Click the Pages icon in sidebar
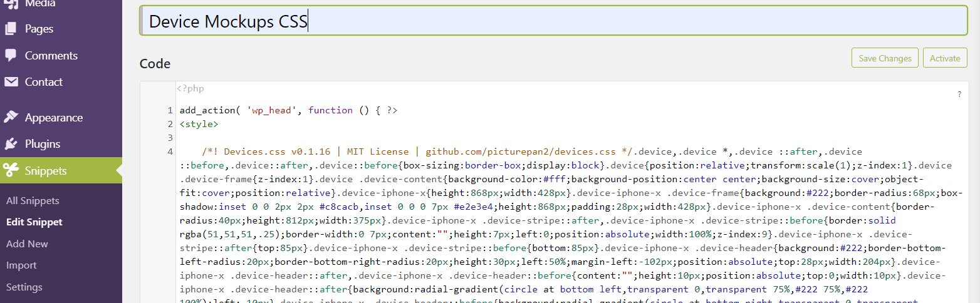The width and height of the screenshot is (980, 303). (x=11, y=29)
